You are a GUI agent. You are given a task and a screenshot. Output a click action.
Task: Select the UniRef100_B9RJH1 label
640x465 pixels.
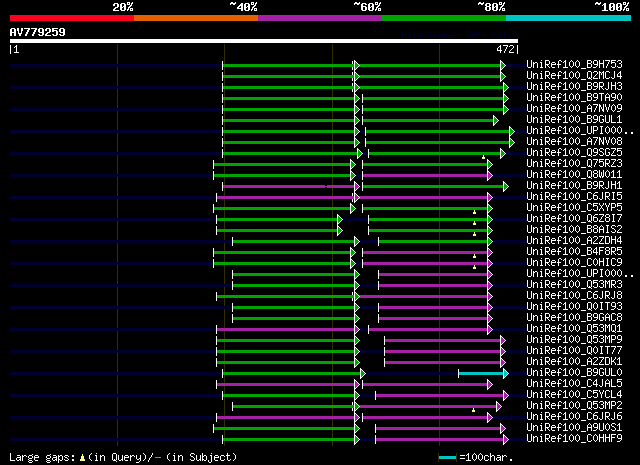(574, 186)
